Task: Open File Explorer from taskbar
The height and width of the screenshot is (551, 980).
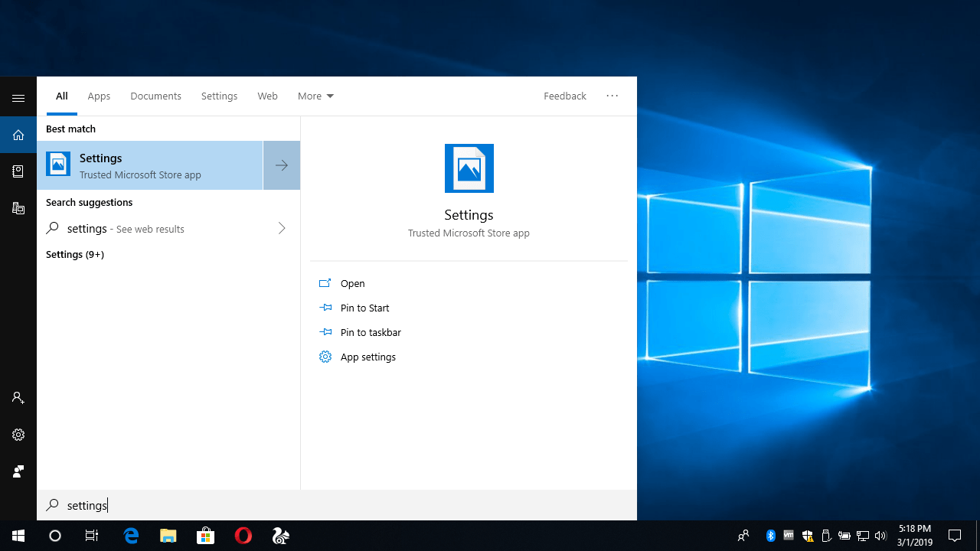Action: click(168, 536)
